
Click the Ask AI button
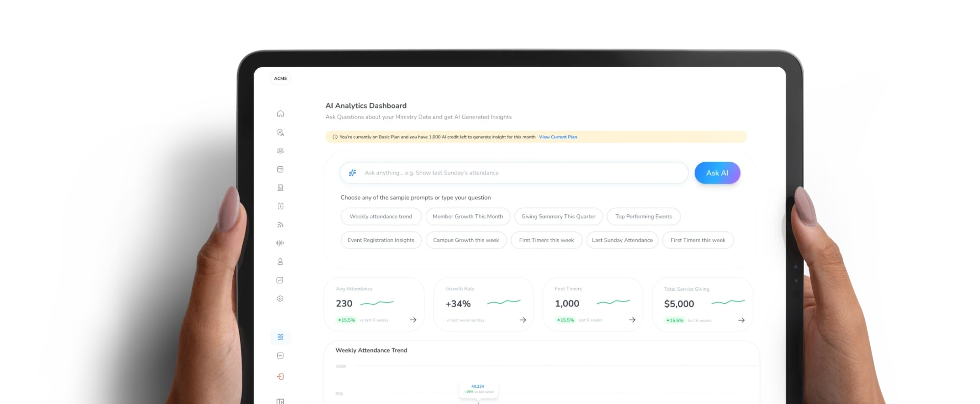717,173
